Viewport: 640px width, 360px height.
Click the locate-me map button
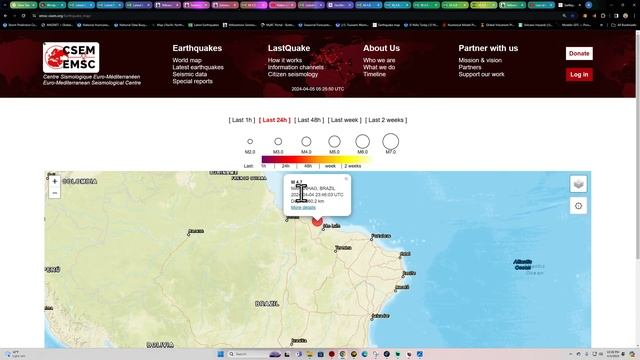tap(578, 206)
